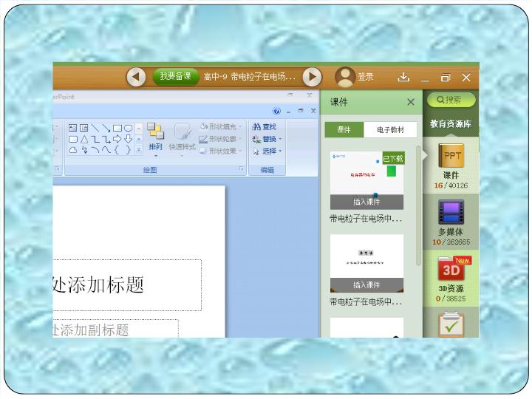Open PowerPoint help question mark icon
This screenshot has width=532, height=399.
tap(277, 111)
